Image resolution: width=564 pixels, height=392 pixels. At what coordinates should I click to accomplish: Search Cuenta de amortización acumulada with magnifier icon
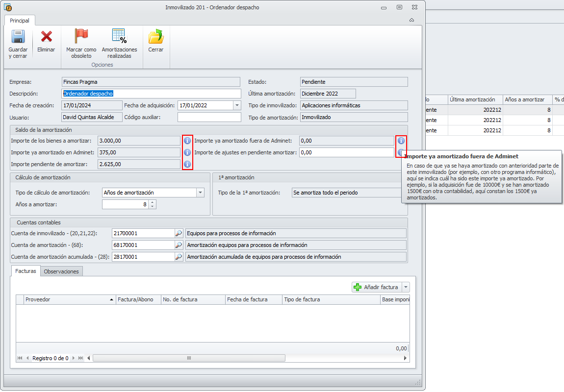(179, 257)
